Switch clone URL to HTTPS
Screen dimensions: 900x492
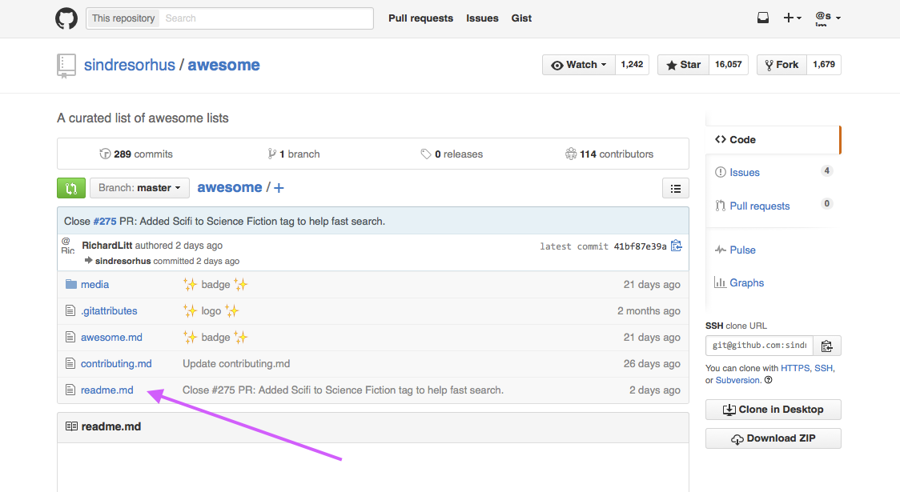click(795, 368)
